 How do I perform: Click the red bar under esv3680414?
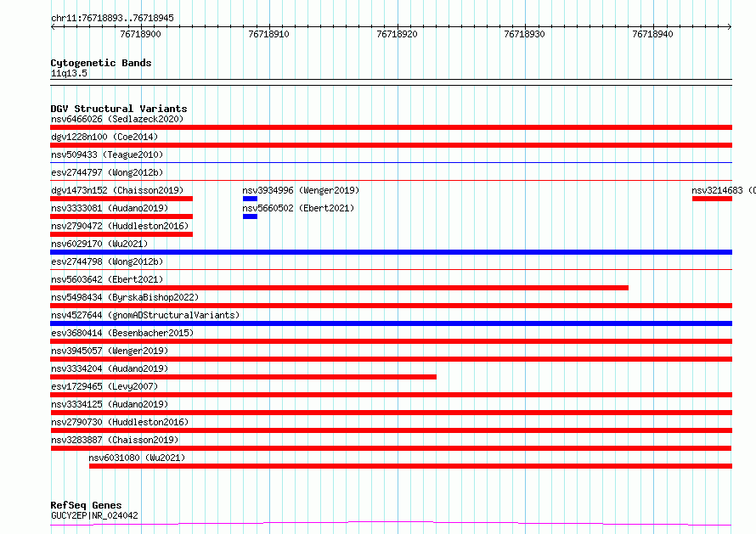pos(391,341)
